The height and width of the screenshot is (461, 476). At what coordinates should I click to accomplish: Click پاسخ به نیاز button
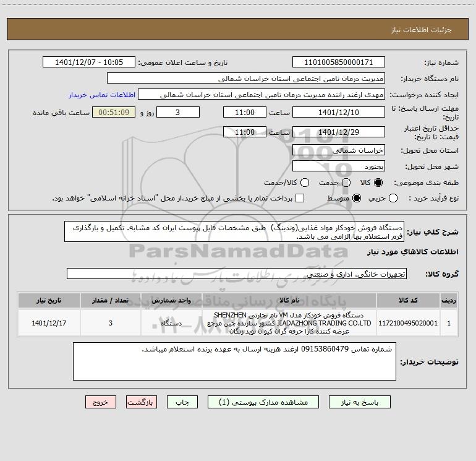[x=359, y=402]
